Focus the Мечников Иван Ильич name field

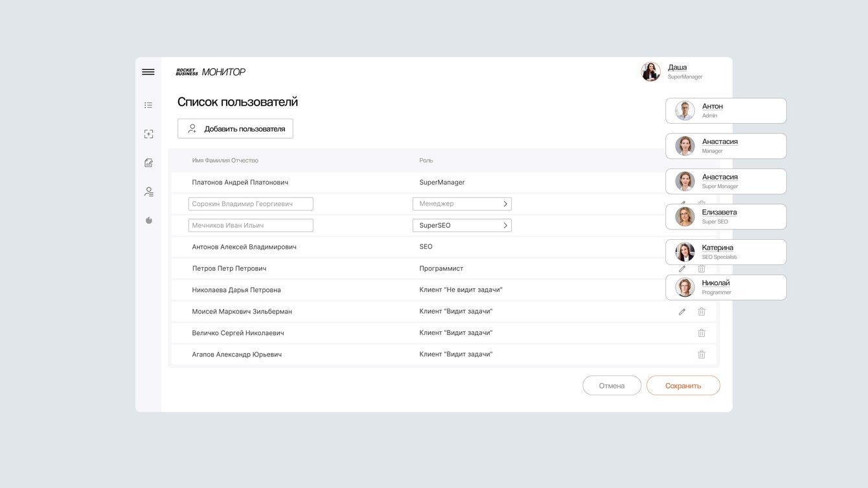click(x=251, y=226)
